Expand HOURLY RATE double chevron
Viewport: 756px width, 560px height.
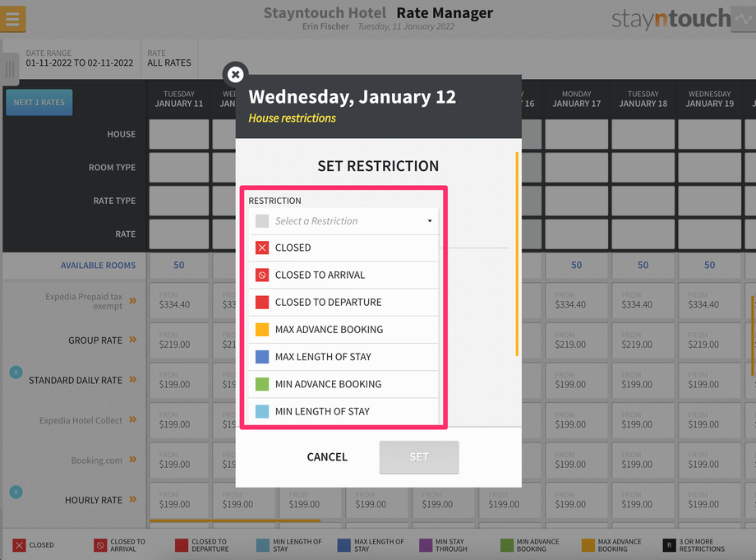[132, 499]
